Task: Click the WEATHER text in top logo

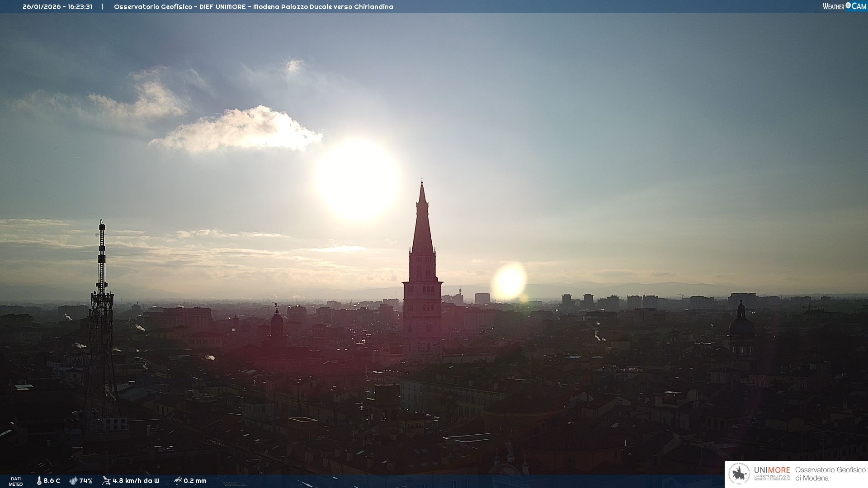Action: coord(833,6)
